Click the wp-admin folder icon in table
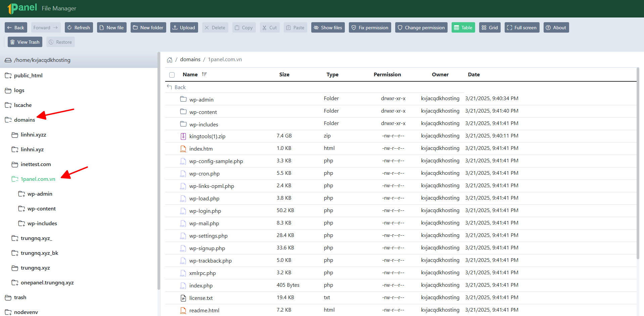The image size is (644, 316). (x=183, y=99)
